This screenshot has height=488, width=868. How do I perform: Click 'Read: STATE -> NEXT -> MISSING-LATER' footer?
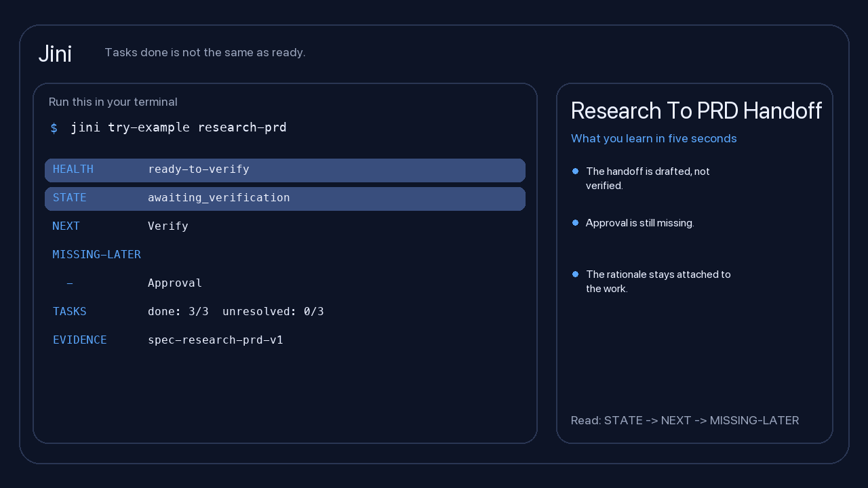pos(685,420)
